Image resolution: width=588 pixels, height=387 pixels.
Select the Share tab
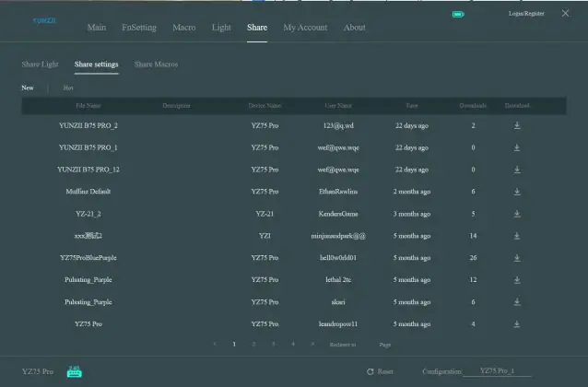[x=257, y=28]
